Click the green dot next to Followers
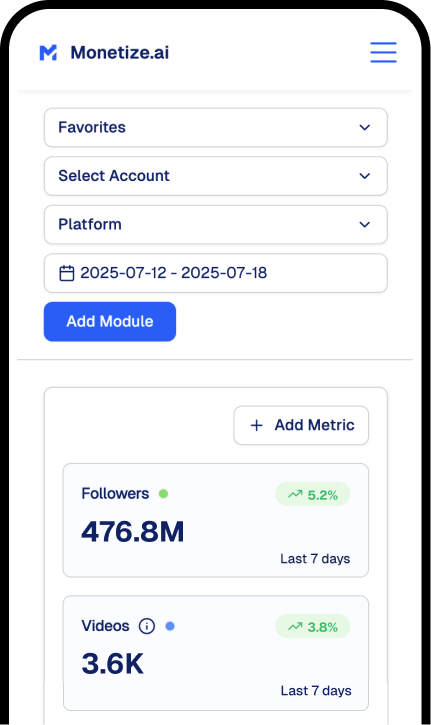 [x=163, y=494]
